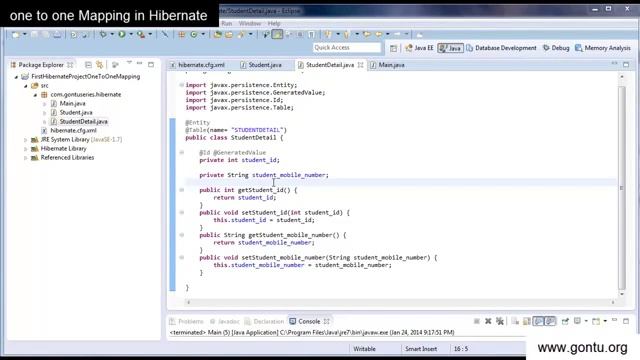Toggle show console on standard error change

coord(550,322)
